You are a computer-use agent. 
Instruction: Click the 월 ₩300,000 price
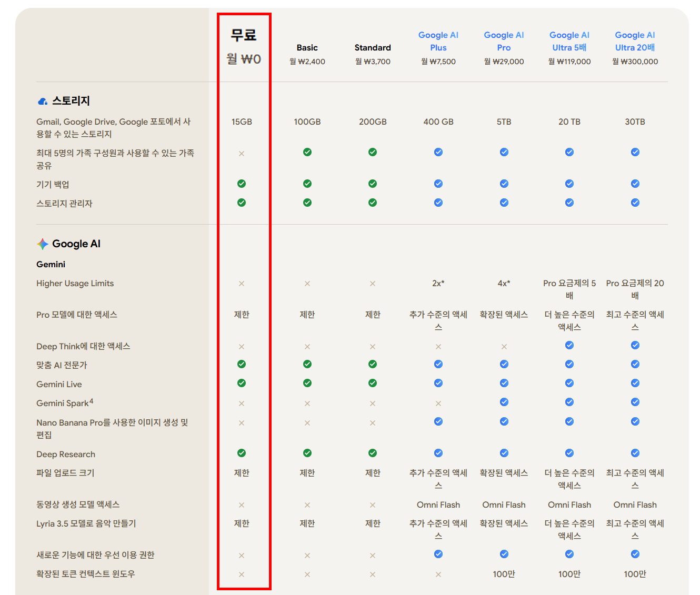pos(635,62)
